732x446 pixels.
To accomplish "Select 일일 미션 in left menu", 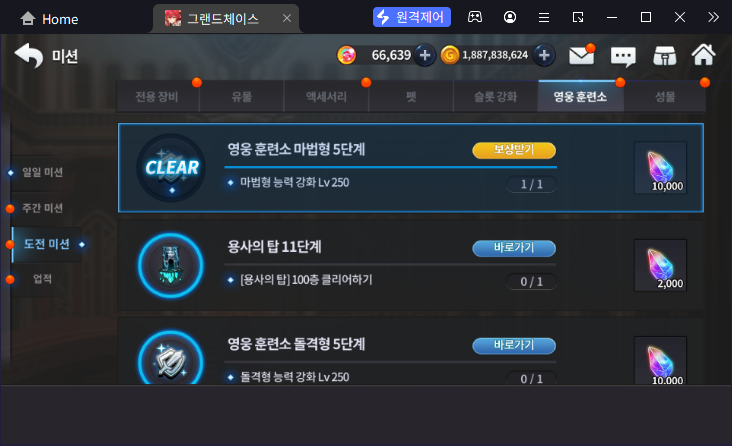I will coord(42,172).
